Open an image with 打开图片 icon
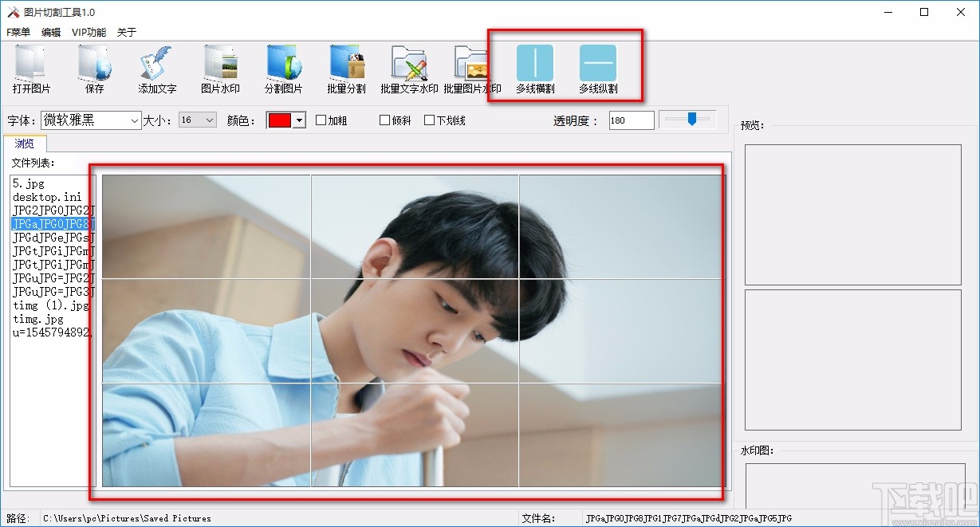The height and width of the screenshot is (527, 980). (x=31, y=68)
